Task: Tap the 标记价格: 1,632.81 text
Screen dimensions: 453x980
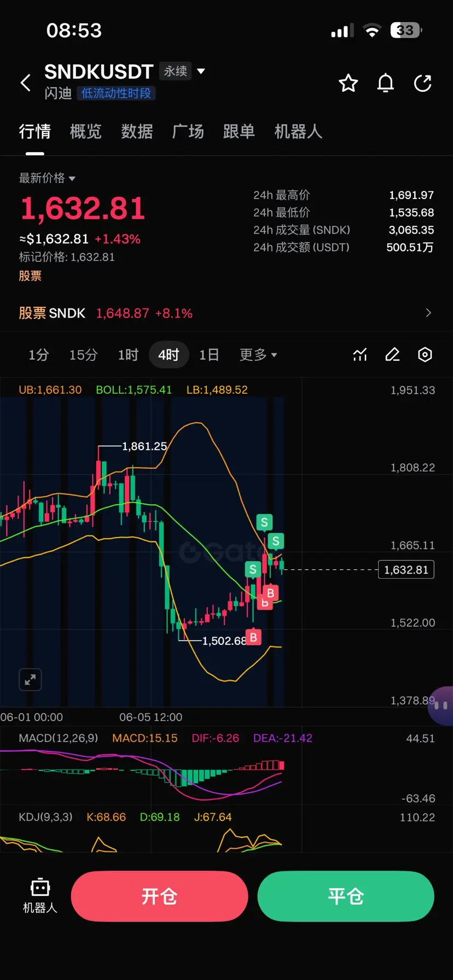Action: (67, 257)
